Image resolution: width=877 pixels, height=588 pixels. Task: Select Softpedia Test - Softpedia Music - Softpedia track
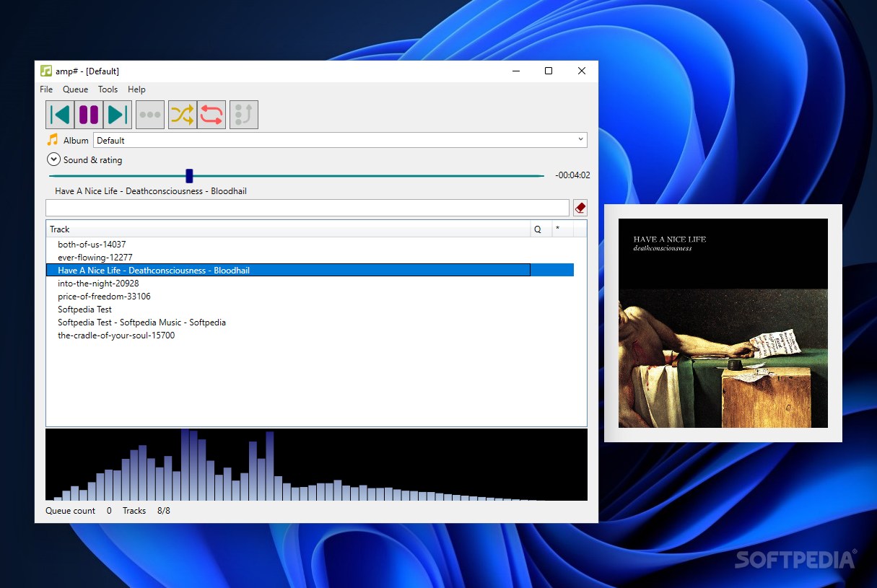310,322
